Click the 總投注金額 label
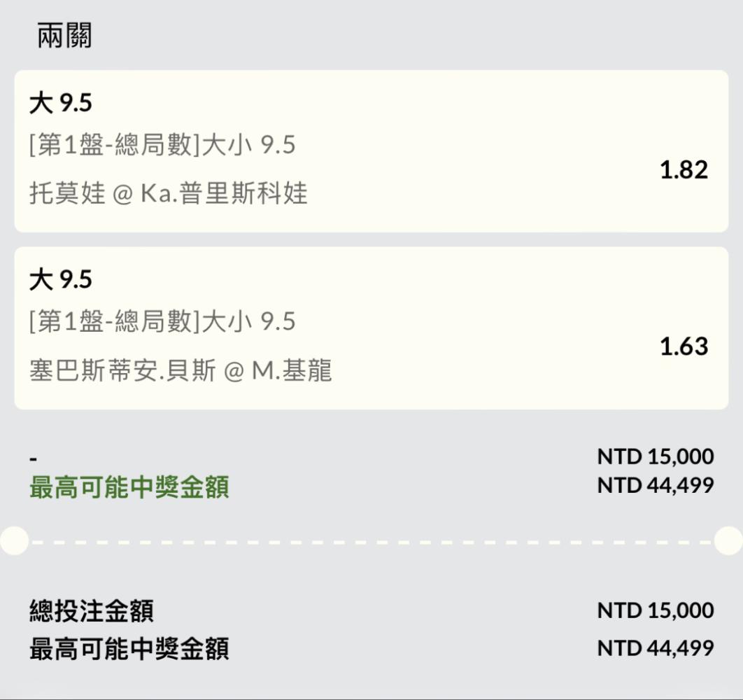Viewport: 743px width, 700px height. click(92, 610)
